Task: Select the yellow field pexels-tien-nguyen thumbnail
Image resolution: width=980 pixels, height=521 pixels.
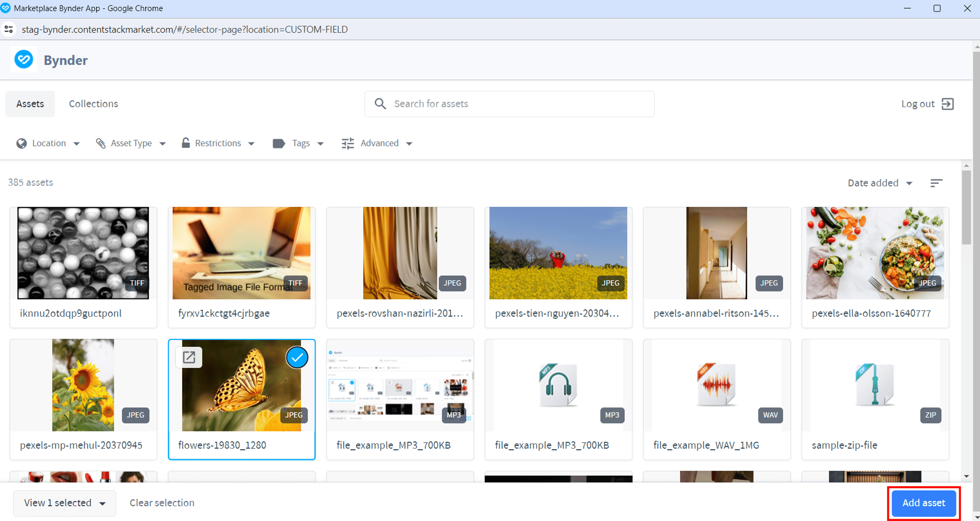Action: tap(558, 253)
